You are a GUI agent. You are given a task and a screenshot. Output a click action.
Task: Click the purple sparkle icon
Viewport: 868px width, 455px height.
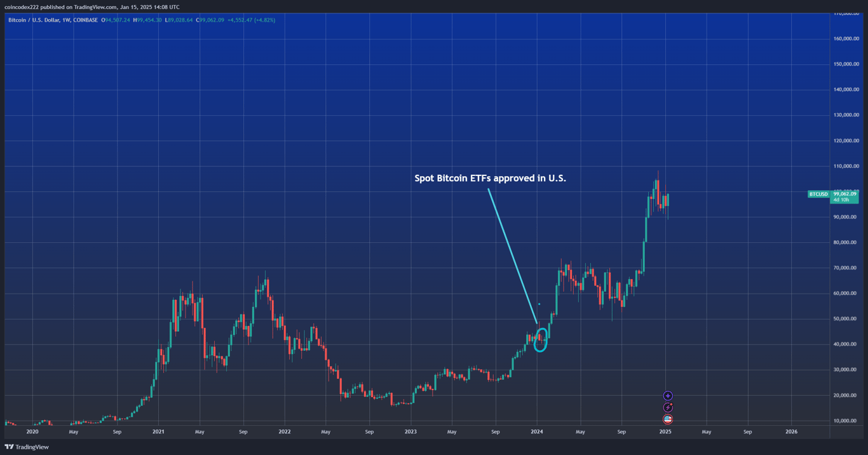coord(667,395)
